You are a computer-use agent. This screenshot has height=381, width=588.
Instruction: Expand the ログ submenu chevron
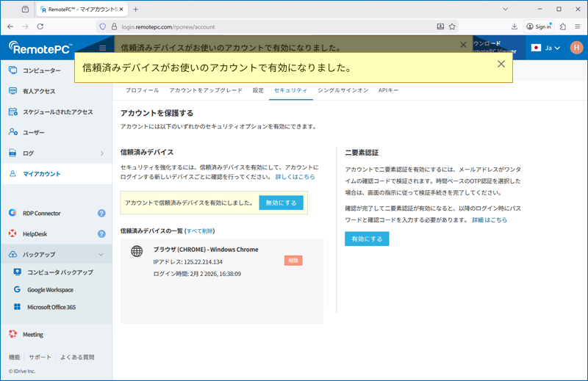tap(102, 153)
